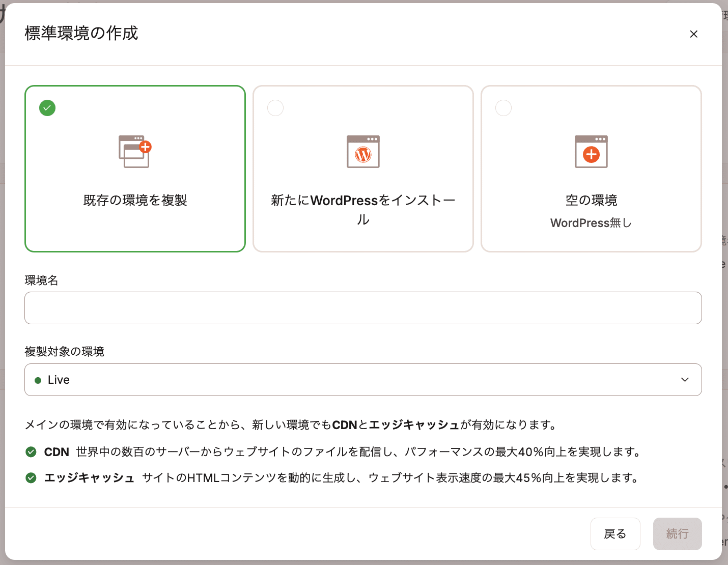Click the browser-window icon above 空の環境
This screenshot has width=728, height=565.
point(591,152)
